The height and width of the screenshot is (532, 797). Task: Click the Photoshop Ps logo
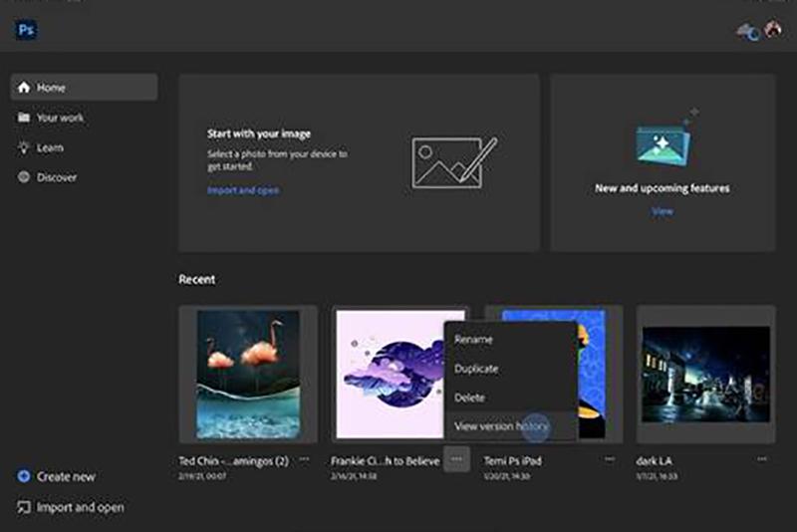pos(26,30)
